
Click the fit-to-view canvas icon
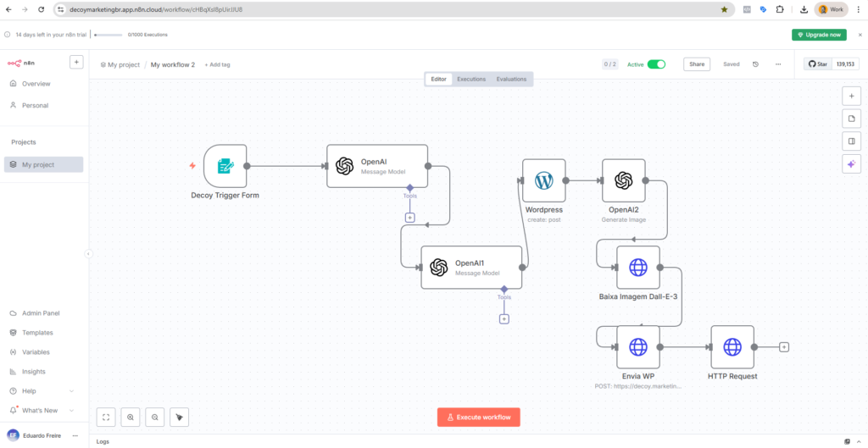(106, 417)
